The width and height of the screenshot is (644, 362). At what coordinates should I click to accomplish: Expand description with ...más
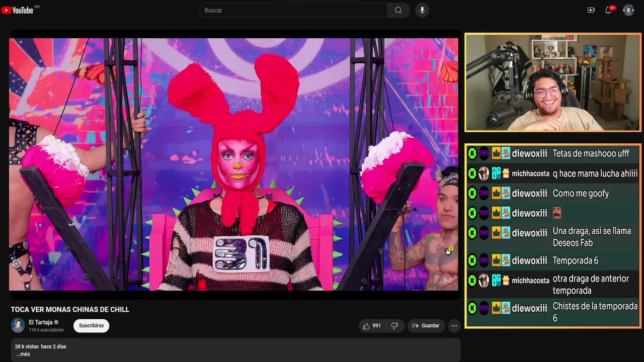(x=23, y=354)
